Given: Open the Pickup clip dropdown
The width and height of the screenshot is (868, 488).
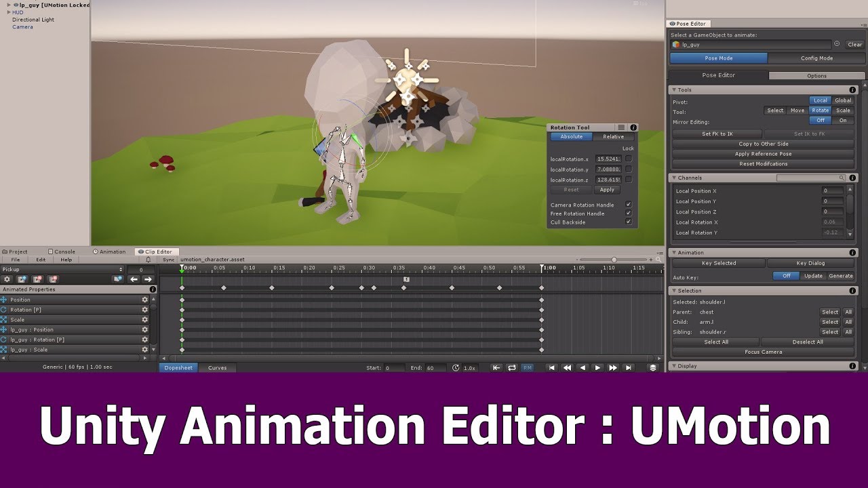Looking at the screenshot, I should (x=63, y=270).
